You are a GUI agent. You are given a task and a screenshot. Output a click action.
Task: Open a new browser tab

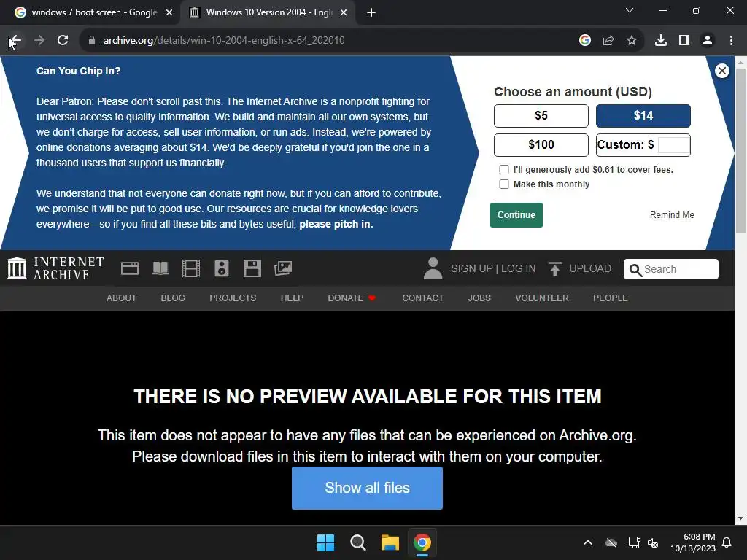click(x=371, y=12)
